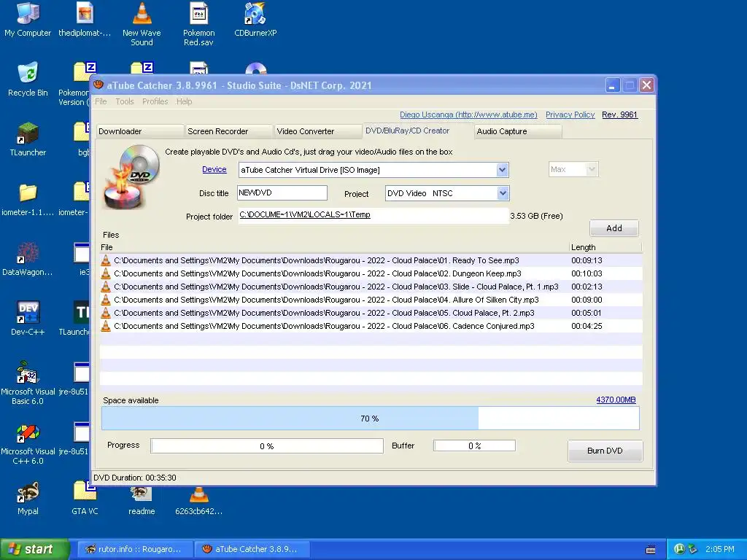Viewport: 747px width, 560px height.
Task: Click the 2:05 PM system clock
Action: [720, 549]
